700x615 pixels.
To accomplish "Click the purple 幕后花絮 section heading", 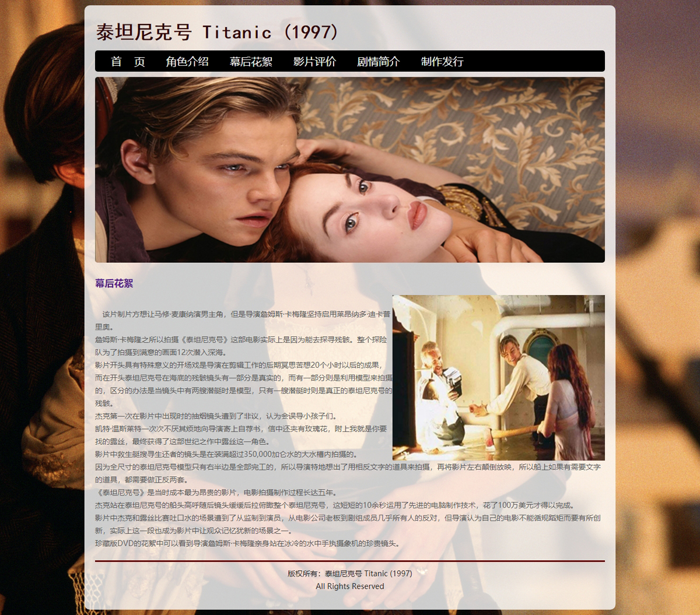I will (114, 283).
